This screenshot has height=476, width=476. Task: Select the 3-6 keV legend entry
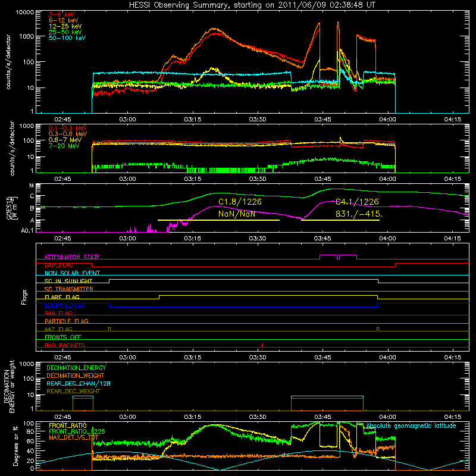(62, 14)
